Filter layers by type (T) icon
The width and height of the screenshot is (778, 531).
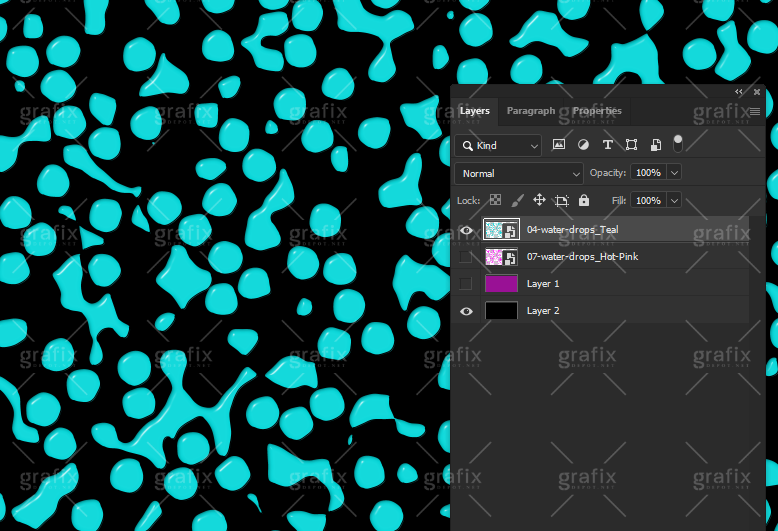pyautogui.click(x=607, y=145)
